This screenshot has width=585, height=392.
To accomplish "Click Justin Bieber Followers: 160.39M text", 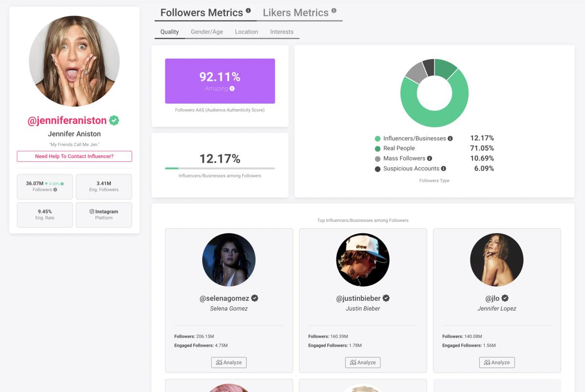I will pyautogui.click(x=328, y=336).
